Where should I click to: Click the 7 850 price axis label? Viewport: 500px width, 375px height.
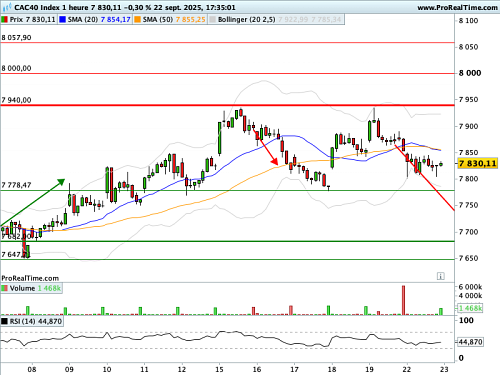click(x=468, y=153)
